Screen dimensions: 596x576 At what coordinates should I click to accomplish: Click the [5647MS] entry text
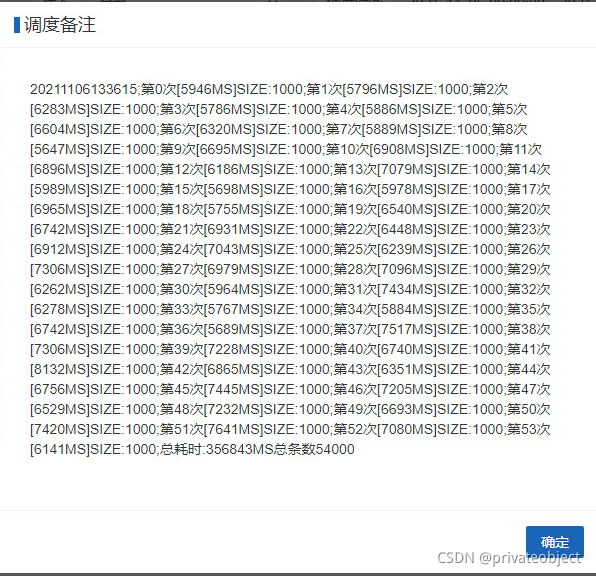click(x=60, y=149)
